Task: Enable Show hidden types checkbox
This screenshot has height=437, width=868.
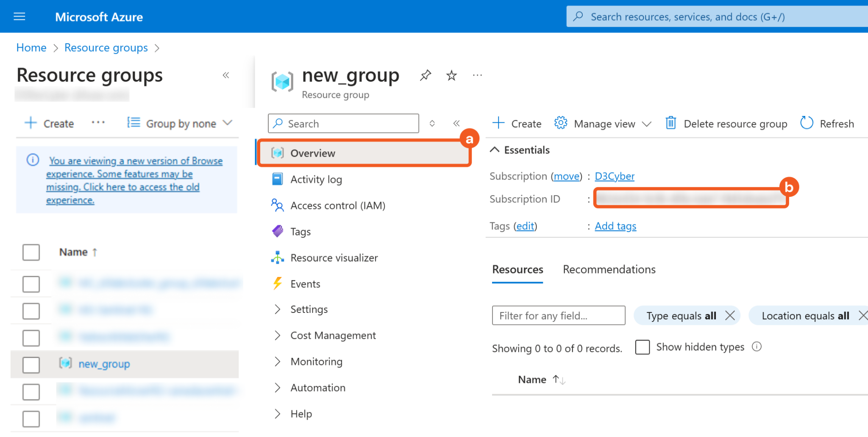Action: coord(643,347)
